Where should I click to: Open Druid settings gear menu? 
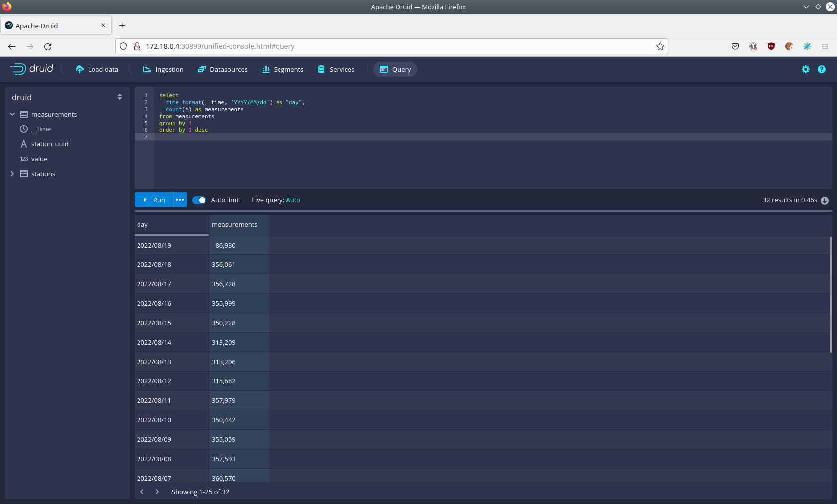806,69
